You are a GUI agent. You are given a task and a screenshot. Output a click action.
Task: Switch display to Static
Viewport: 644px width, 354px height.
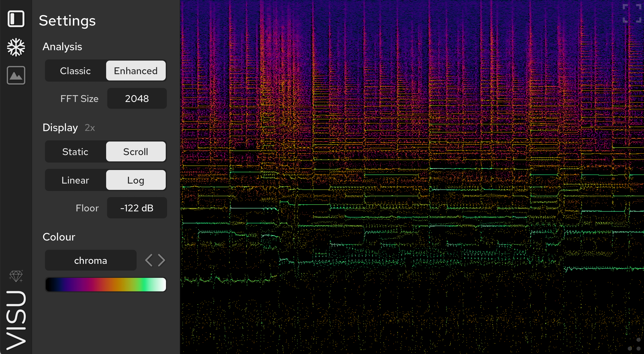click(75, 151)
